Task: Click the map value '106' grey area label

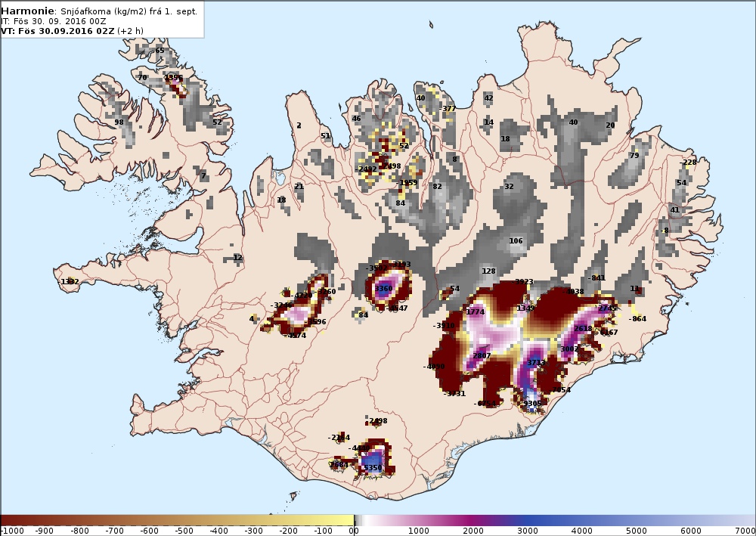Action: pyautogui.click(x=516, y=241)
